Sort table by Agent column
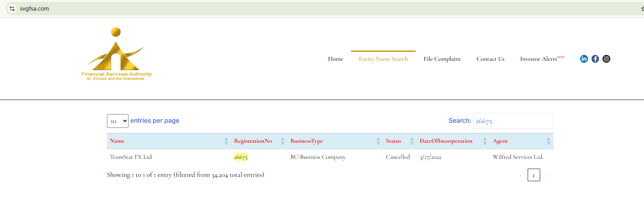644x200 pixels. pyautogui.click(x=521, y=141)
